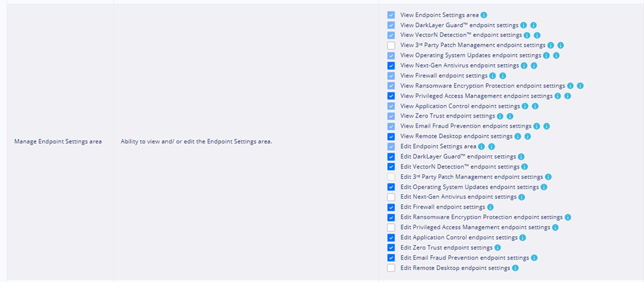Toggle View Operating System Updates checkbox
This screenshot has width=644, height=282.
pos(391,55)
